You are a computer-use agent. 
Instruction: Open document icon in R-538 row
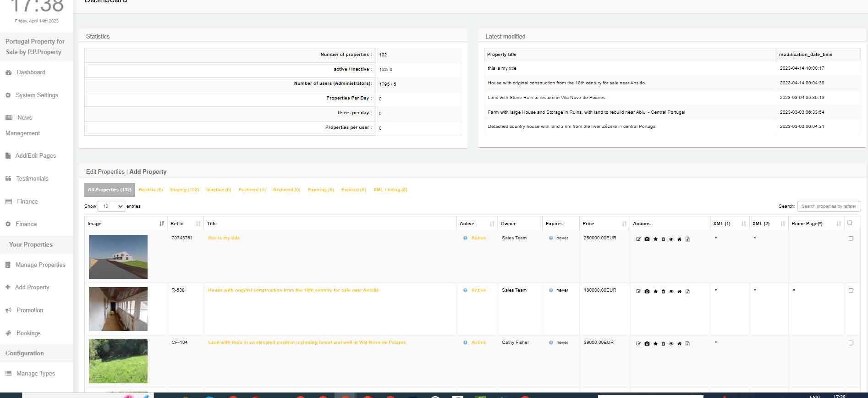coord(687,291)
